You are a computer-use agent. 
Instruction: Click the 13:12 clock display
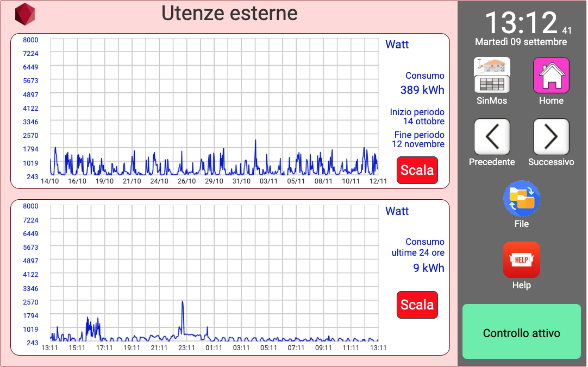521,23
